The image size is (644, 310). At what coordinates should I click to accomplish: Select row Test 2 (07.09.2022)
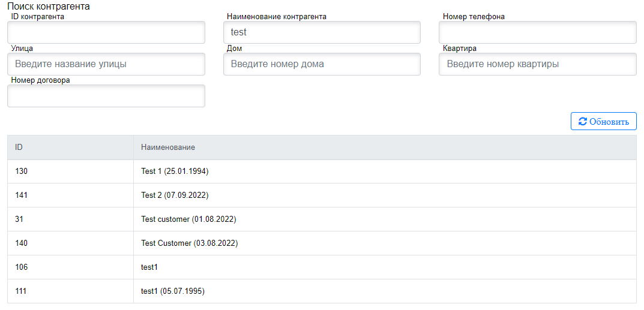(322, 195)
